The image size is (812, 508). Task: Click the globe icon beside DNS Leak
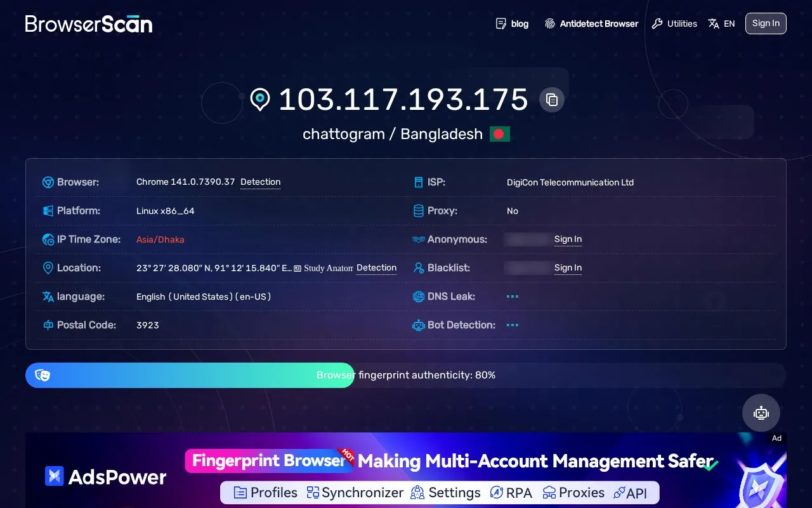[x=419, y=297]
